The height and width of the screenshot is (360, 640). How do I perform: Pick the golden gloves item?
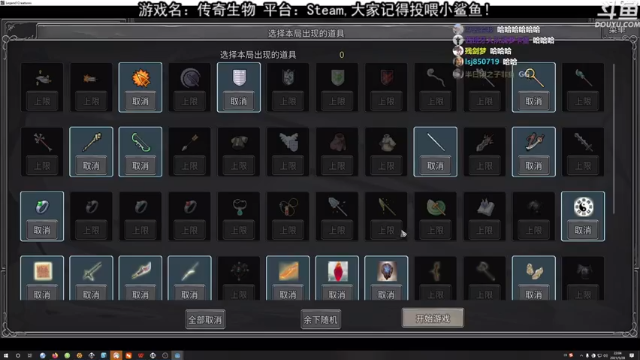[534, 271]
